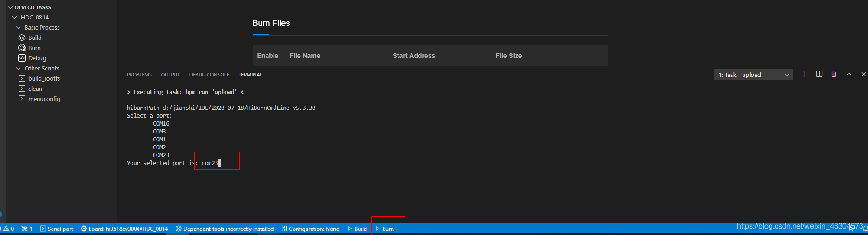Click the menuconfig script icon

[22, 99]
